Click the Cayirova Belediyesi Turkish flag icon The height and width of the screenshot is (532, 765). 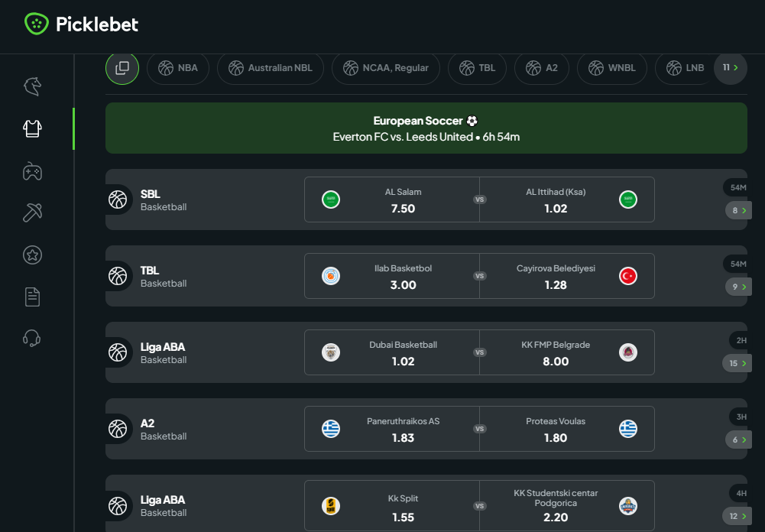pyautogui.click(x=628, y=276)
